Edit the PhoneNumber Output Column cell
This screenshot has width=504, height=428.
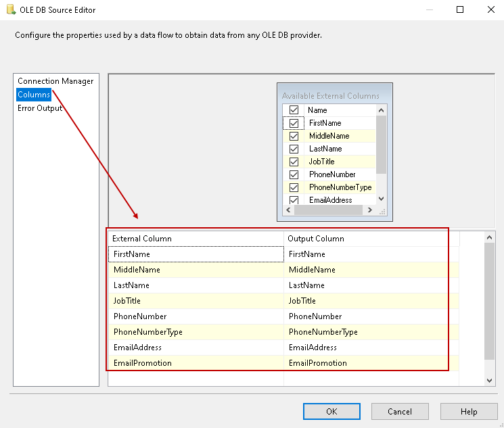click(371, 316)
